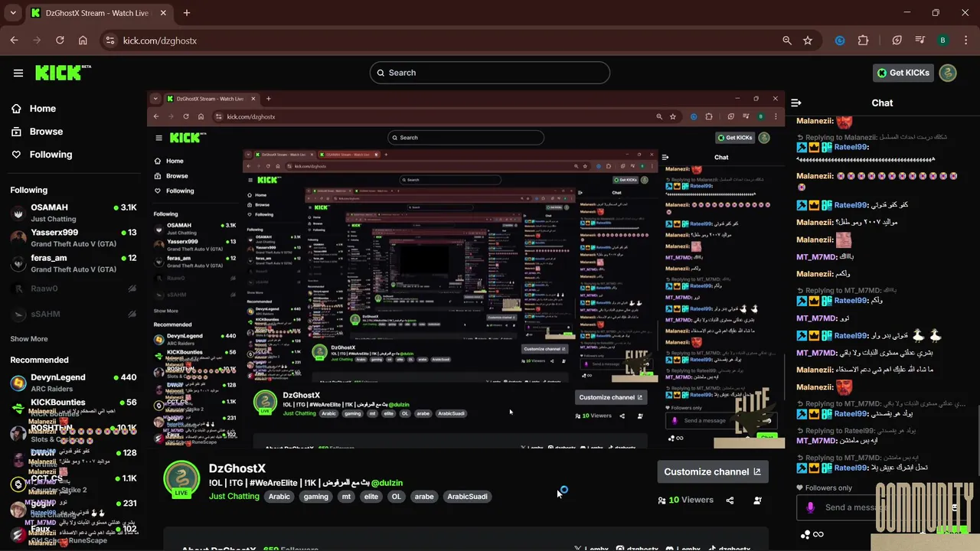Select the mt tag
The image size is (980, 551).
click(x=346, y=497)
